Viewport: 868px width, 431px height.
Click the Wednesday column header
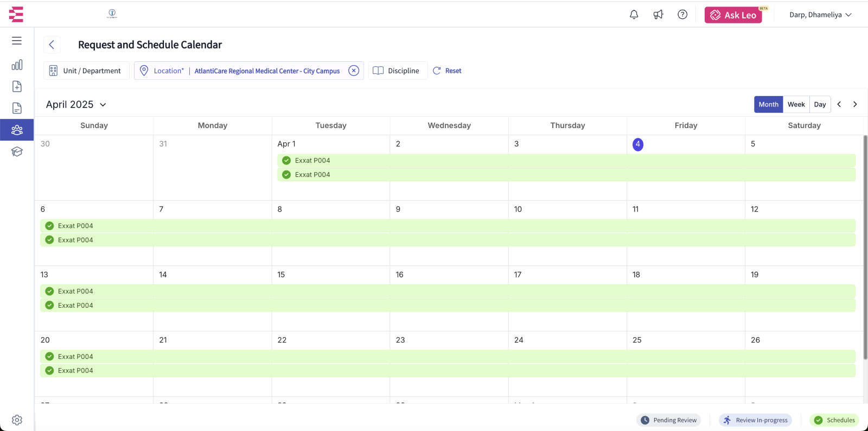click(449, 125)
